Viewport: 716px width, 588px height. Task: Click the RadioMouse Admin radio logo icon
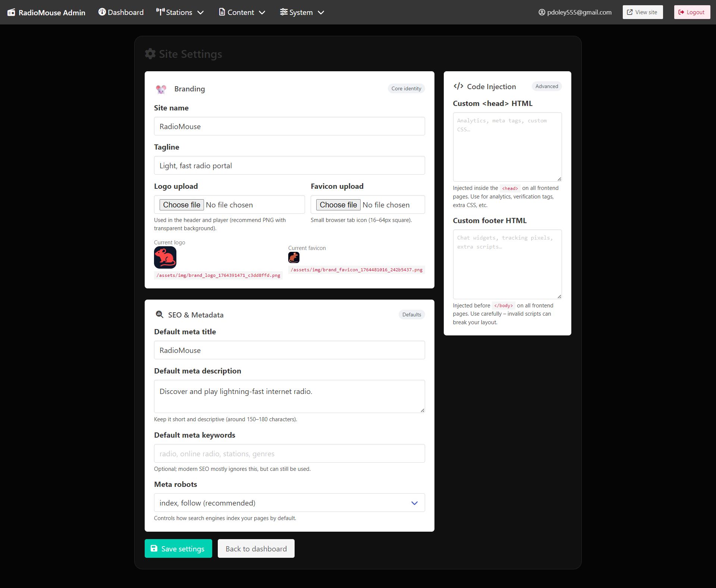(x=12, y=12)
